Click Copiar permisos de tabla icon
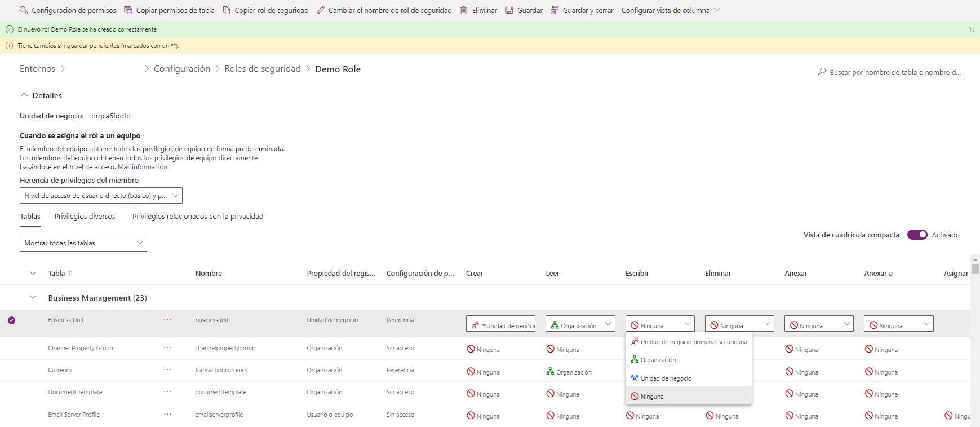Image resolution: width=980 pixels, height=427 pixels. tap(128, 10)
